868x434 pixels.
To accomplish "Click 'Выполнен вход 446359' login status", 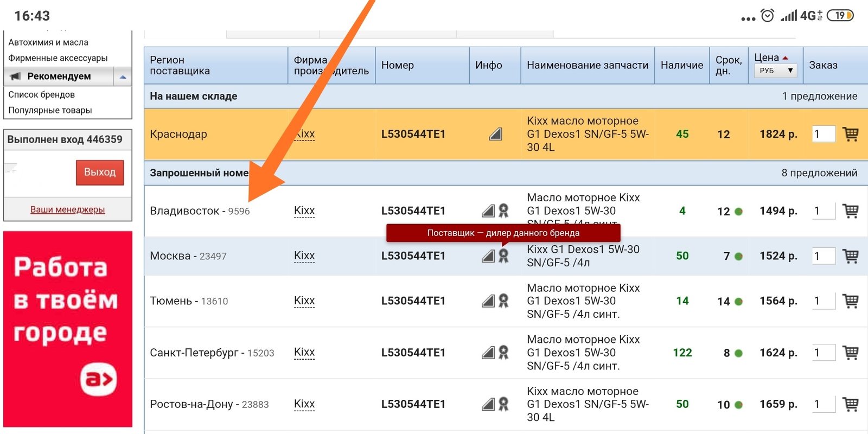I will [x=65, y=139].
